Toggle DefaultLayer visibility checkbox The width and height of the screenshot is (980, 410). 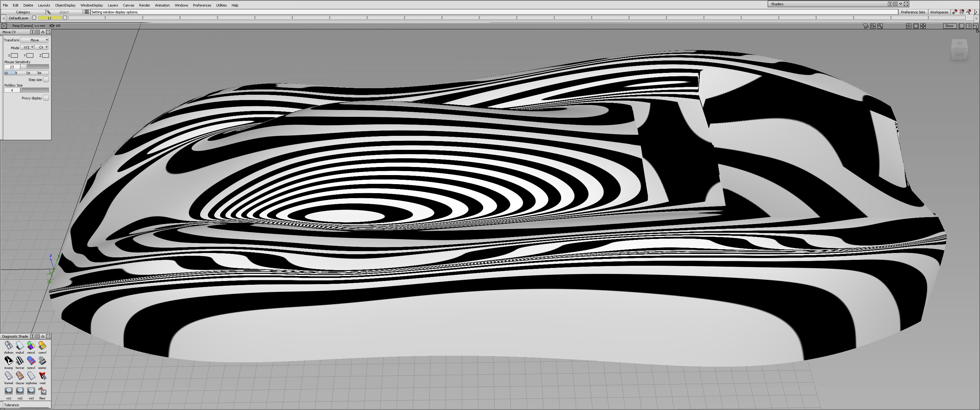pos(34,18)
